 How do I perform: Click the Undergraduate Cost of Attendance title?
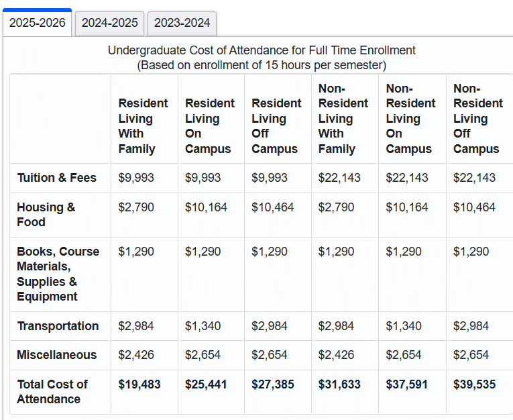262,50
